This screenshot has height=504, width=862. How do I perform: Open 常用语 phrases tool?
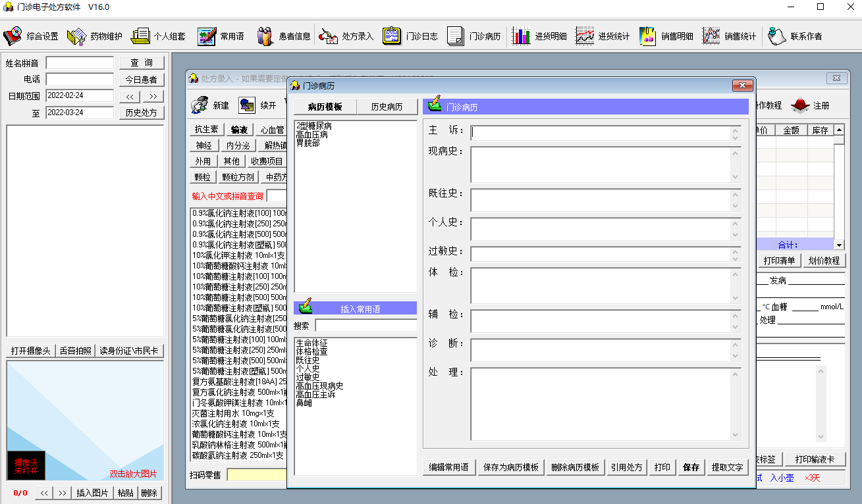point(221,36)
